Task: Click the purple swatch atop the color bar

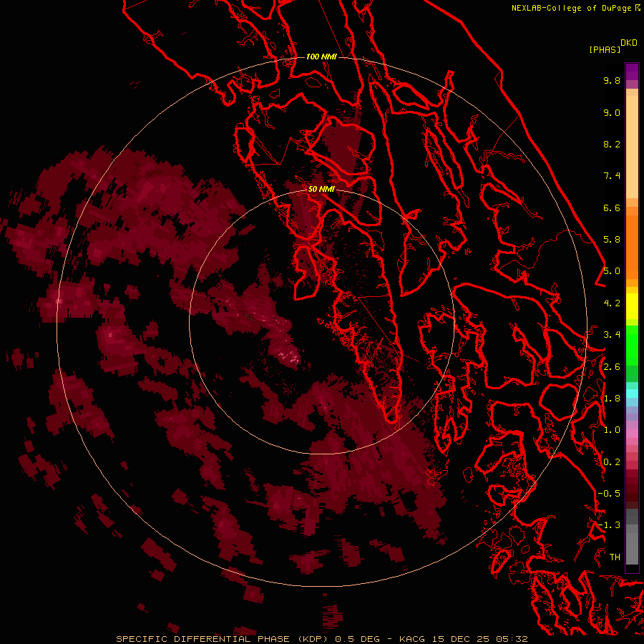Action: pyautogui.click(x=632, y=72)
